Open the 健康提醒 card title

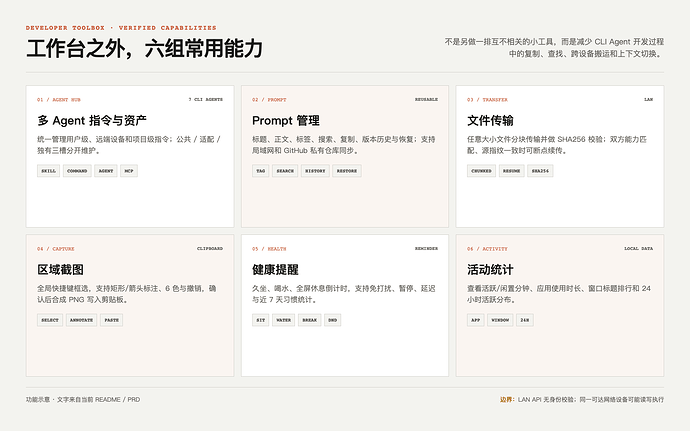(275, 269)
